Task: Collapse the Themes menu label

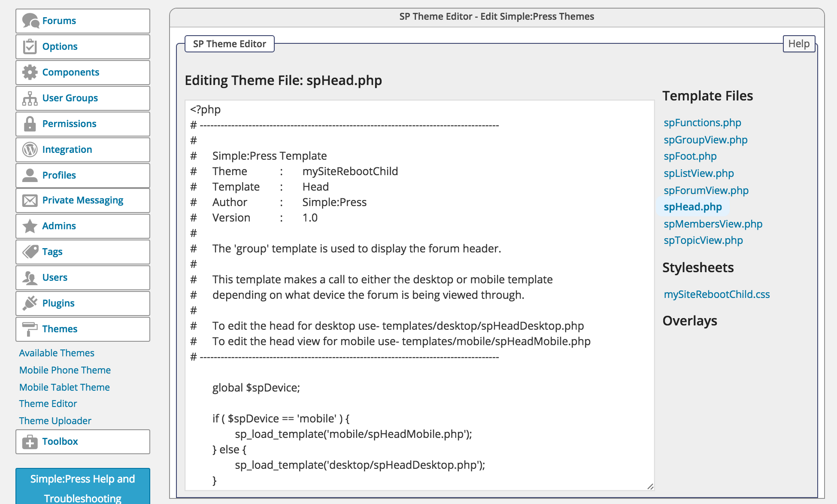Action: [60, 329]
